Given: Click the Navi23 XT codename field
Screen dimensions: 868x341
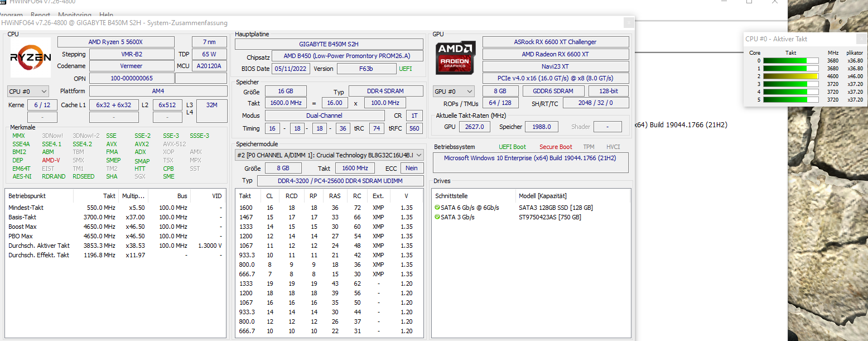Looking at the screenshot, I should point(555,66).
